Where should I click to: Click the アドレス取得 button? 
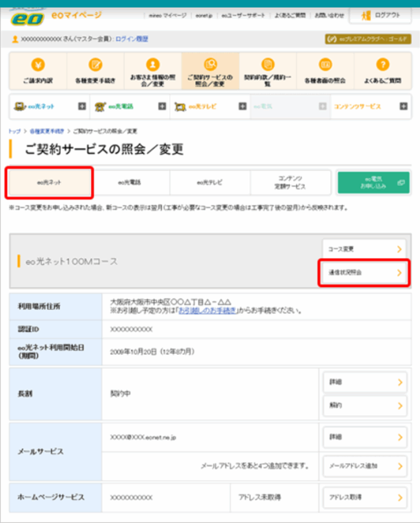[365, 497]
